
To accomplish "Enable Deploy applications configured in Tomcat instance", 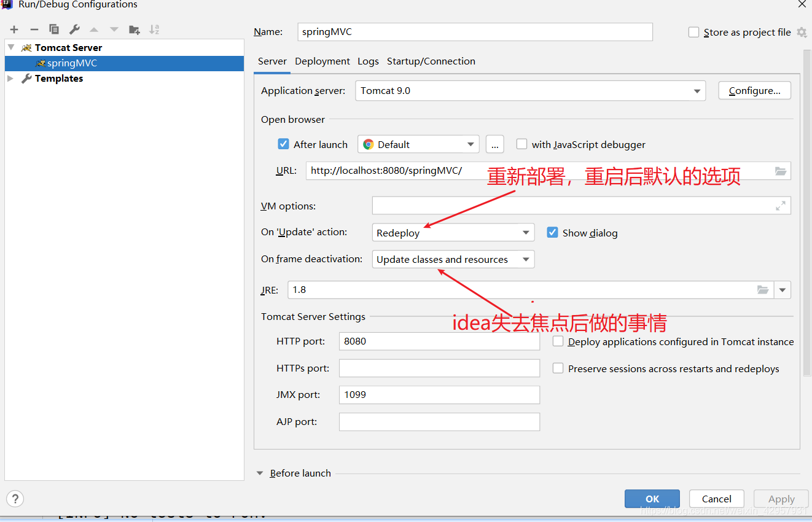I will (x=558, y=341).
